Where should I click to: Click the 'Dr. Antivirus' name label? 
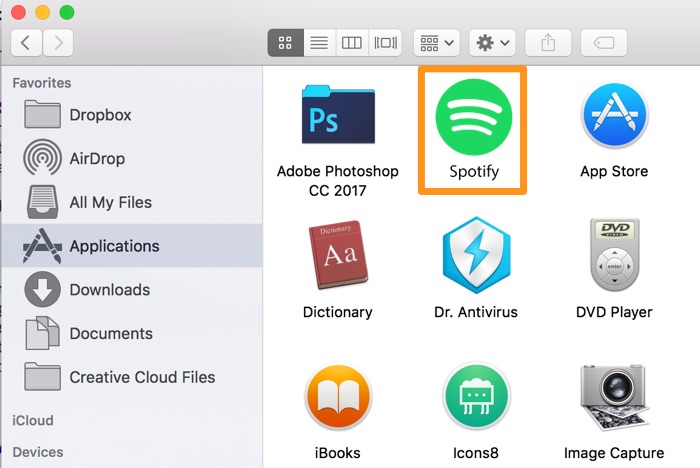coord(476,312)
